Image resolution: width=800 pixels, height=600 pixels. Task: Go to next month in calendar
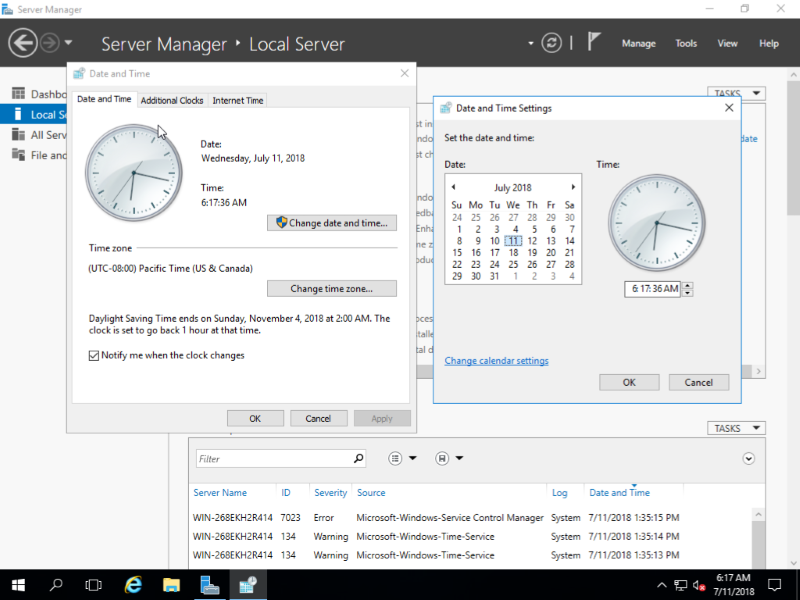click(573, 187)
